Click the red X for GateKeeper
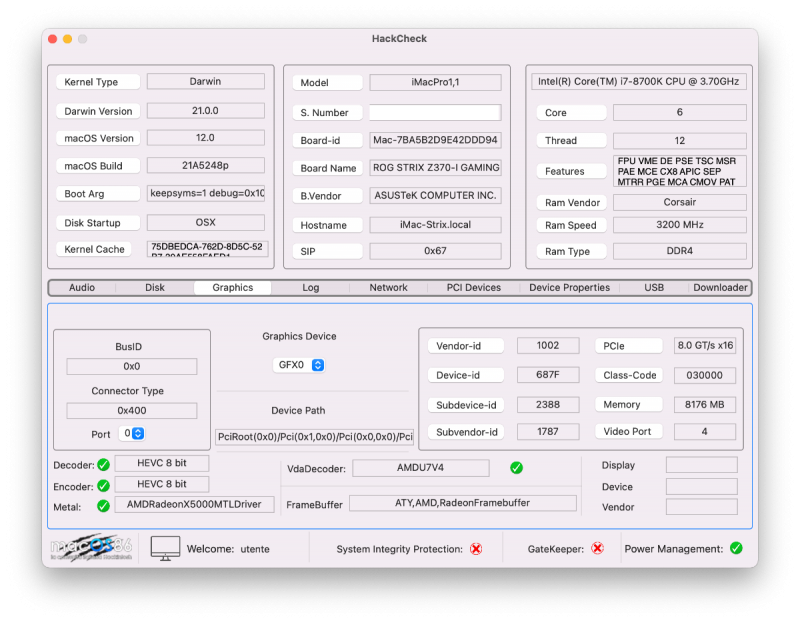Viewport: 800px width, 623px height. coord(597,548)
